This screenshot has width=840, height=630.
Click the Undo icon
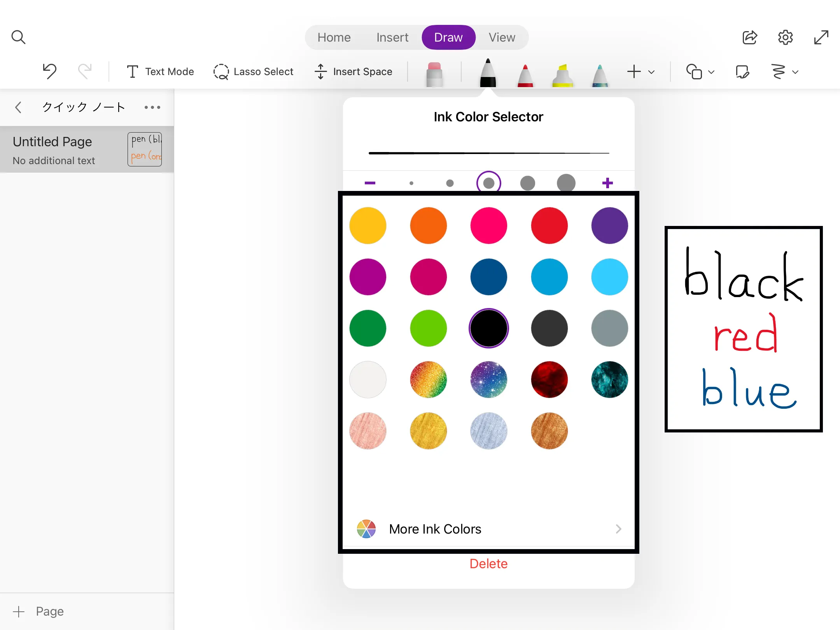(x=50, y=71)
